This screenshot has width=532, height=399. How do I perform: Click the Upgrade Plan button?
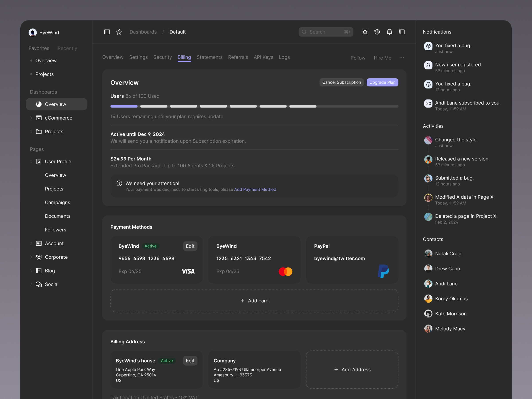[382, 82]
